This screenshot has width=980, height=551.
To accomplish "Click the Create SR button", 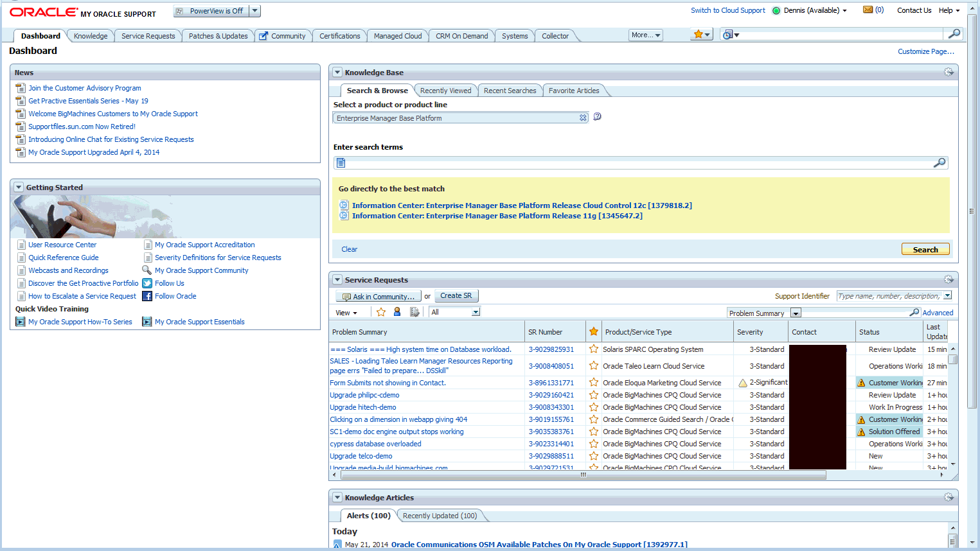I will click(456, 295).
